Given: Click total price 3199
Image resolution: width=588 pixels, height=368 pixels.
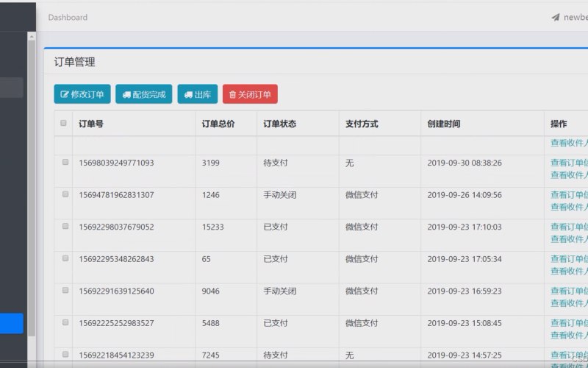Looking at the screenshot, I should [x=211, y=163].
